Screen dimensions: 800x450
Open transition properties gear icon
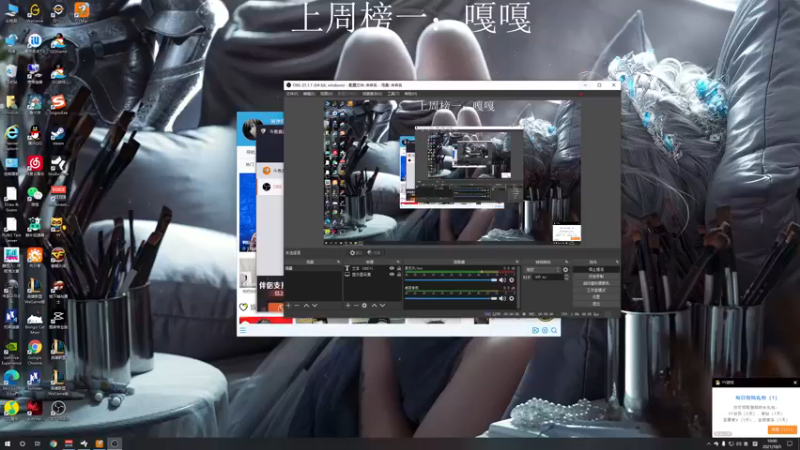[x=565, y=270]
